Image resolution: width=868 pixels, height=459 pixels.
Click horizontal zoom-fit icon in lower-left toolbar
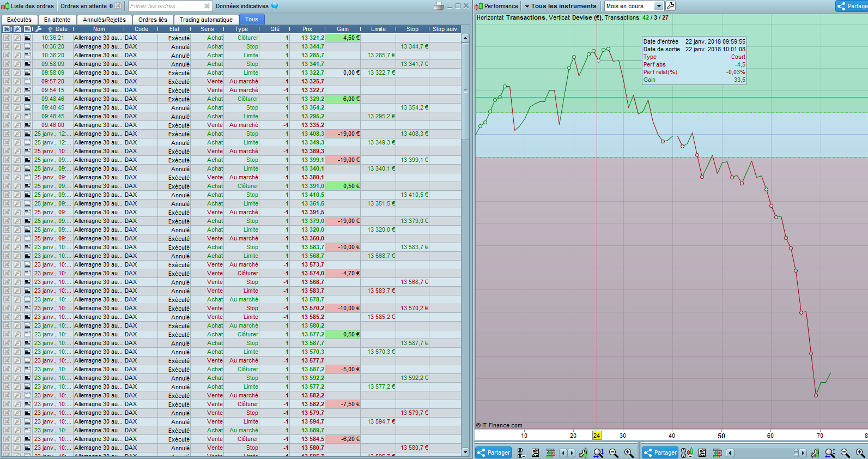[x=598, y=453]
